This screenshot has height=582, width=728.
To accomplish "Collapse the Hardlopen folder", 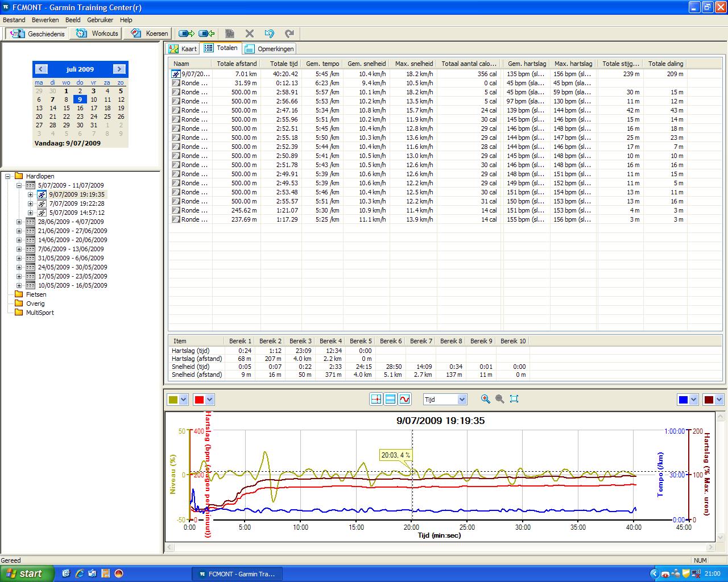I will (8, 176).
